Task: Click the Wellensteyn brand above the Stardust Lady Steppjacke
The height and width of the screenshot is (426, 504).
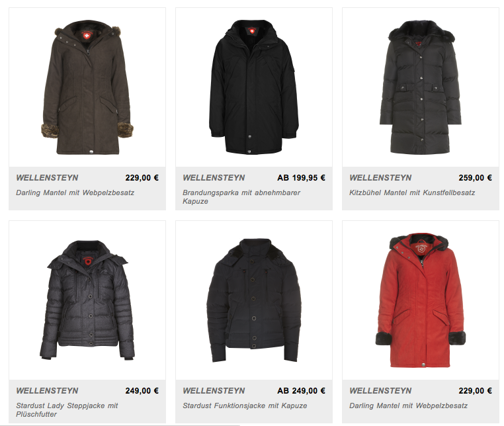Action: pos(47,391)
